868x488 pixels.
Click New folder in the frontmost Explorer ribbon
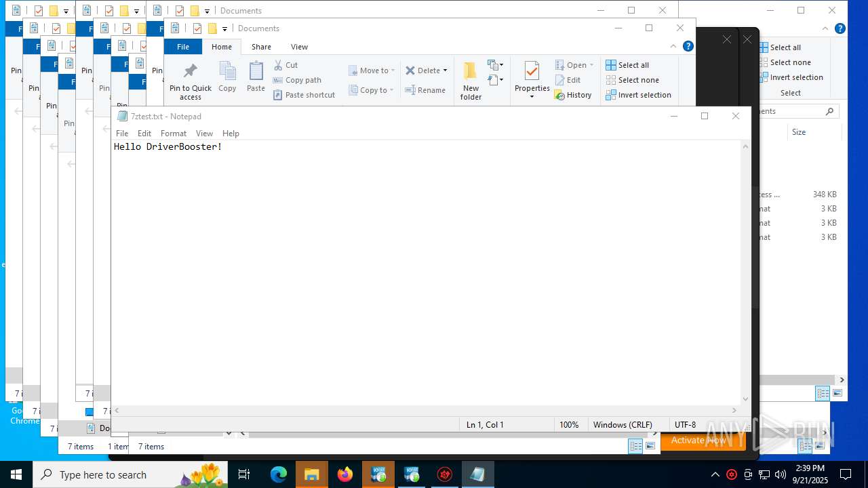pos(471,81)
